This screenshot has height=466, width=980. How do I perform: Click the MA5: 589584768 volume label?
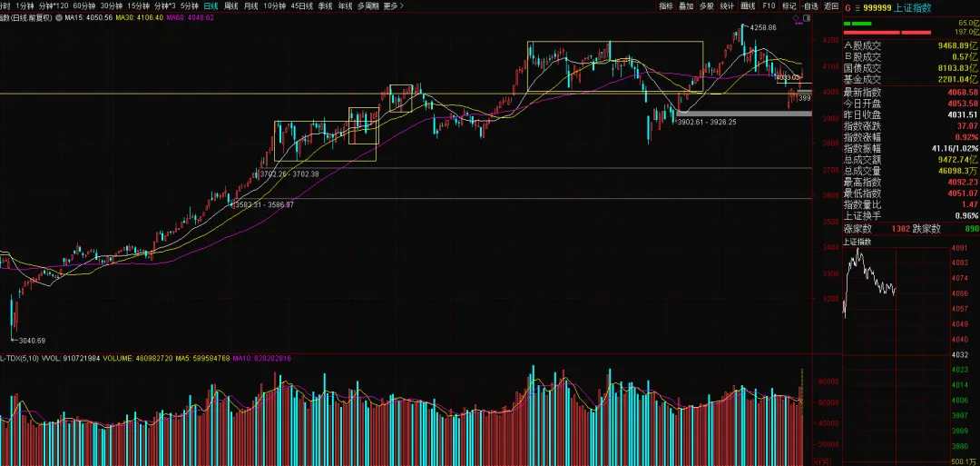[x=204, y=359]
